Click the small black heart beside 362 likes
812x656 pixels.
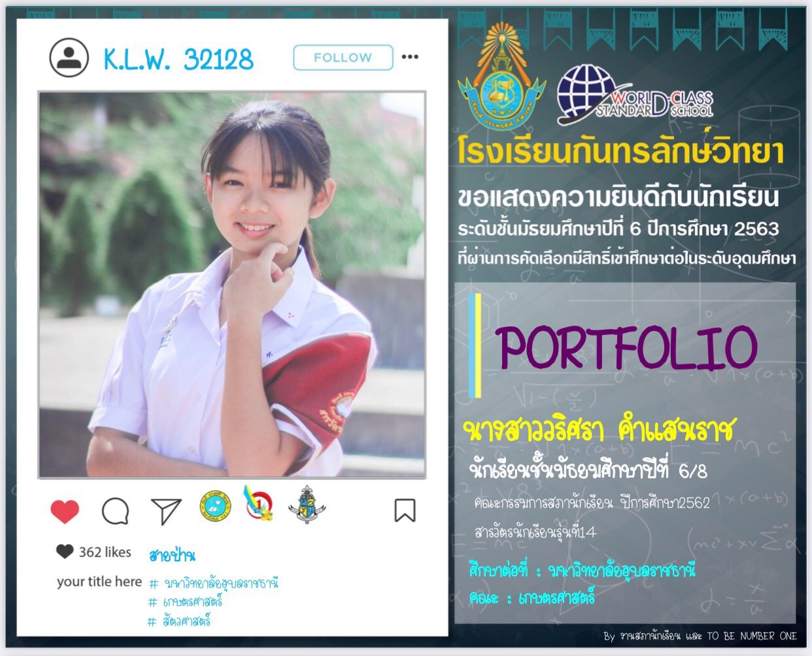[x=65, y=551]
